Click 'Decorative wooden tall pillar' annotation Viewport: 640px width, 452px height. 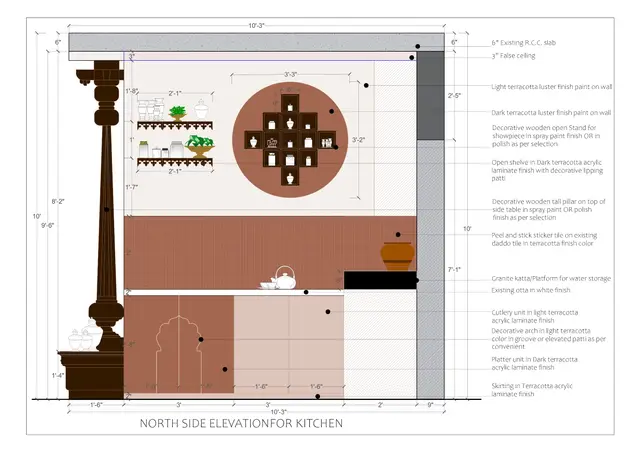pos(548,209)
